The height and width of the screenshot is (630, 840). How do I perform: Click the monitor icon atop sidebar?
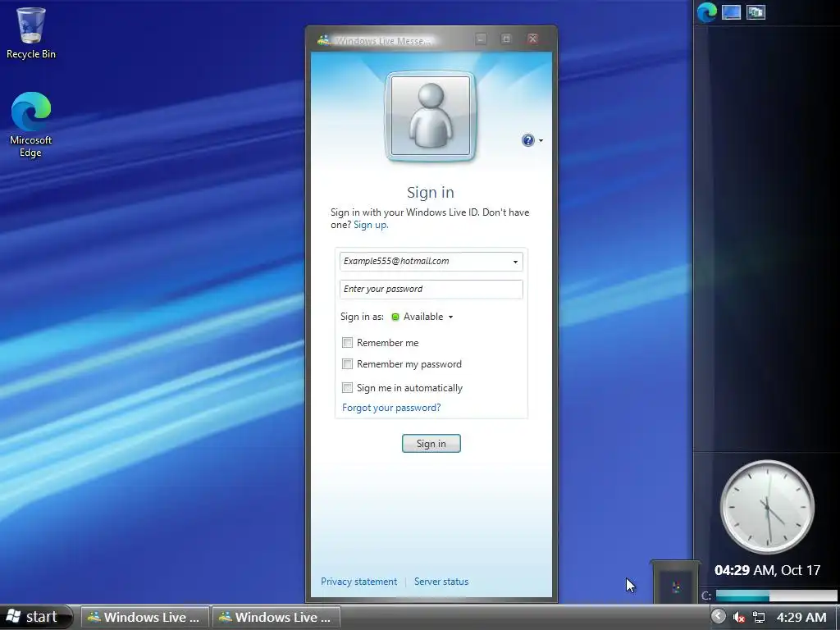(x=731, y=12)
